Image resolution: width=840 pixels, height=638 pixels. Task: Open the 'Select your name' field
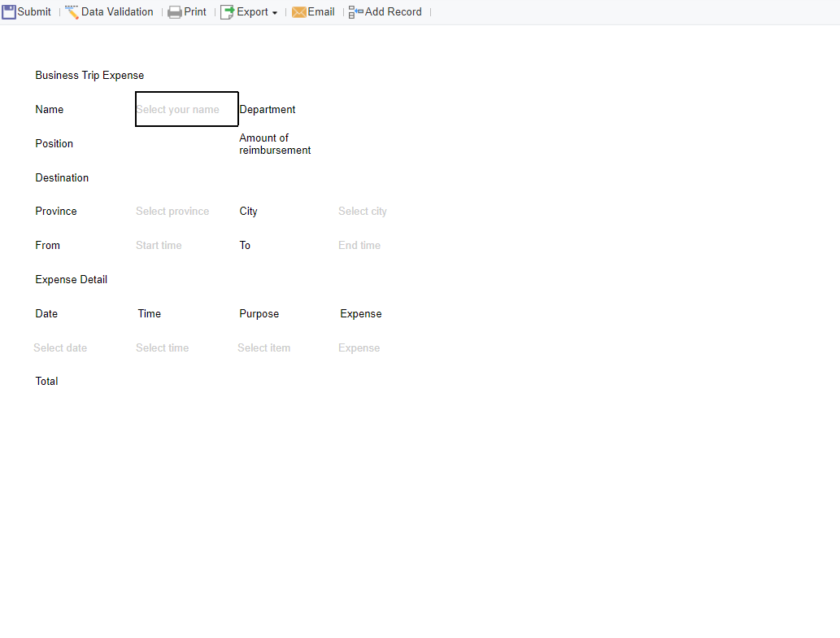pyautogui.click(x=186, y=109)
